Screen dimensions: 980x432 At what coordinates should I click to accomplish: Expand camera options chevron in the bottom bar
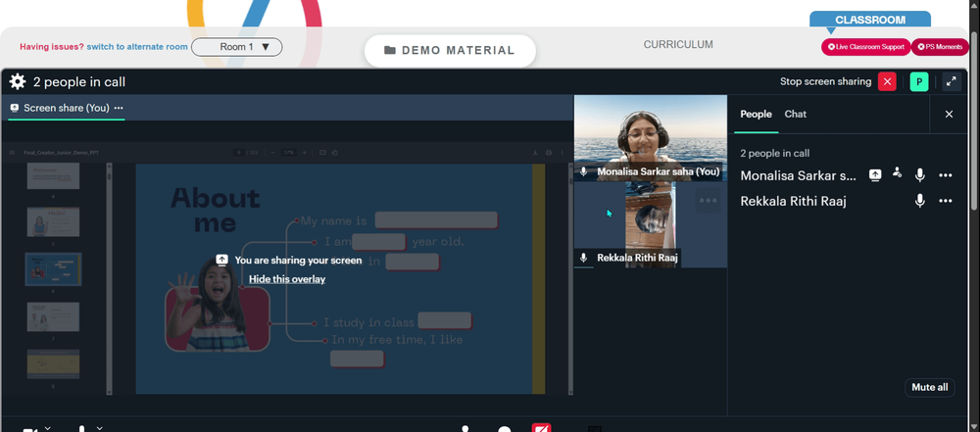click(47, 428)
